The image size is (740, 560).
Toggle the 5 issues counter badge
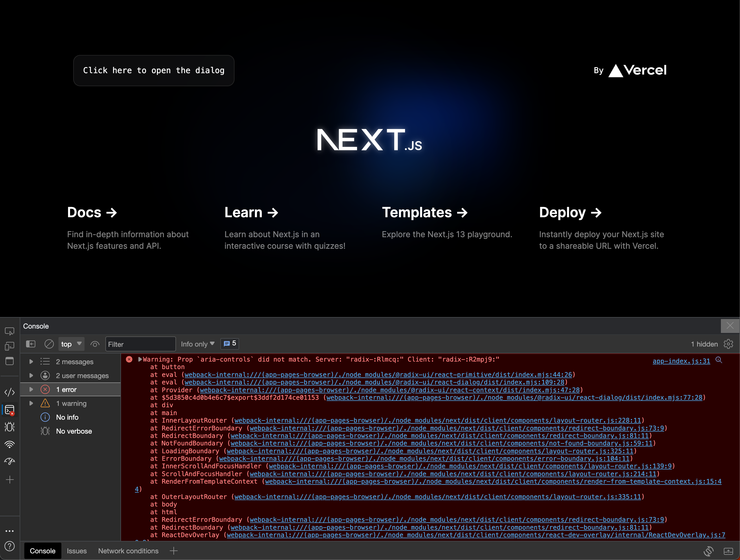click(x=230, y=344)
